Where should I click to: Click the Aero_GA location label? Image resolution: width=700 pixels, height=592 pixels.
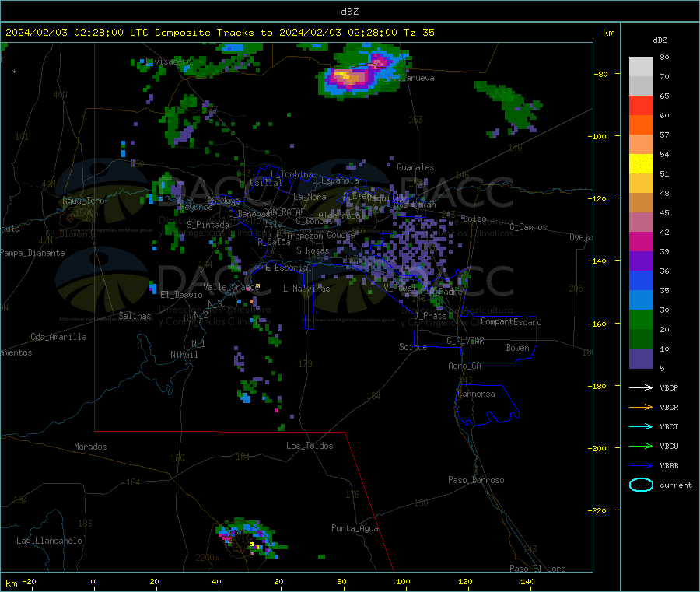(x=464, y=366)
